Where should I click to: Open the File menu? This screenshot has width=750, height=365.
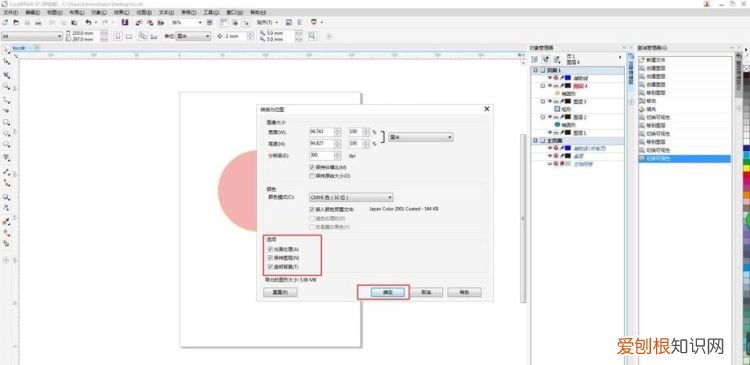click(11, 12)
